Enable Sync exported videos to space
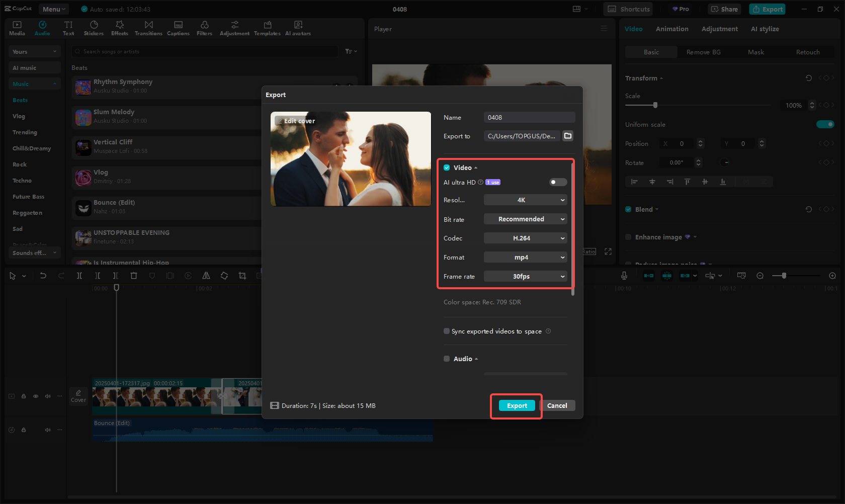Image resolution: width=845 pixels, height=504 pixels. (447, 331)
